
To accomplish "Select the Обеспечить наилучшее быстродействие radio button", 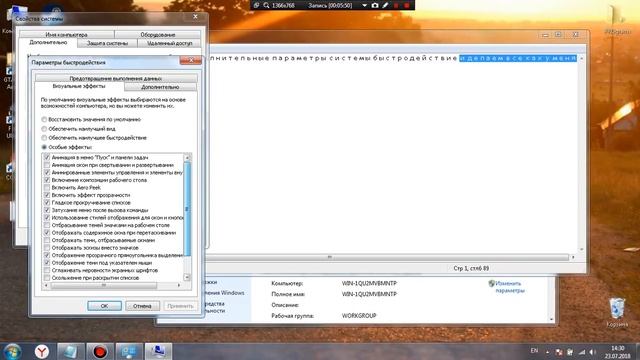I will 44,138.
